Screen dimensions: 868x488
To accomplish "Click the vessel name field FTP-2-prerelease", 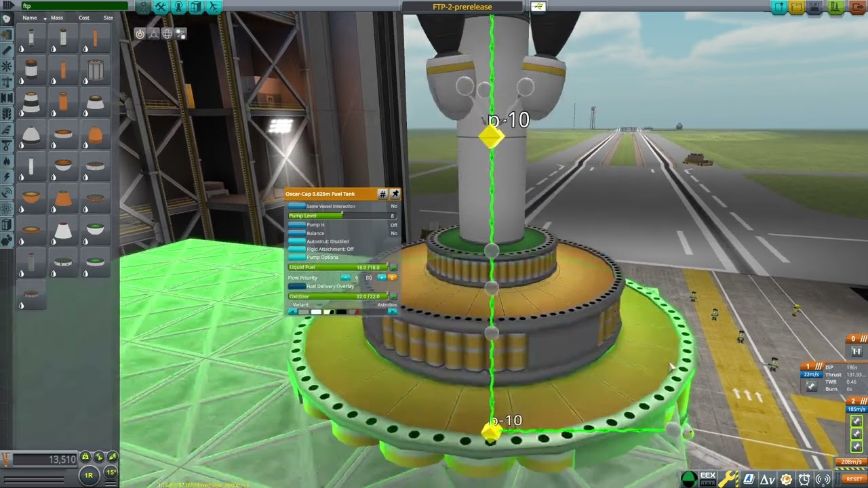I will (462, 7).
